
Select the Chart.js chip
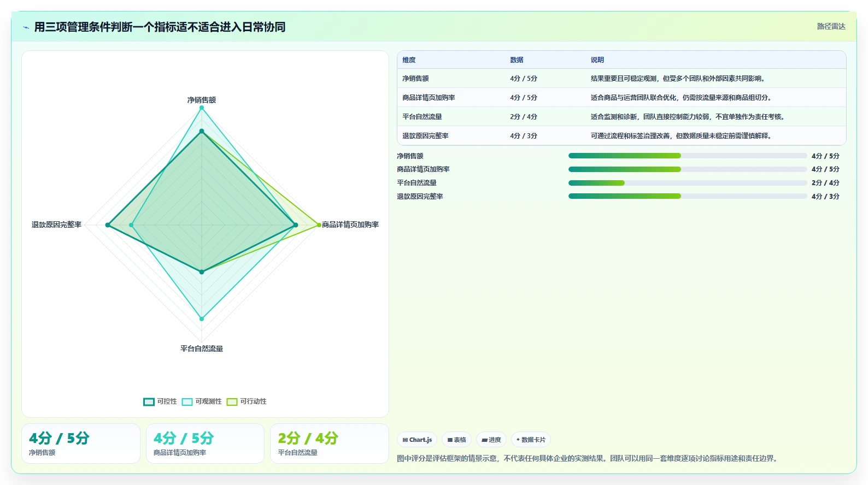pyautogui.click(x=417, y=440)
